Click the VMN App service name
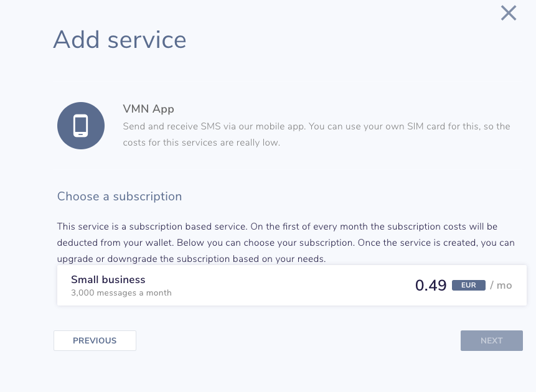536x392 pixels. [x=149, y=108]
